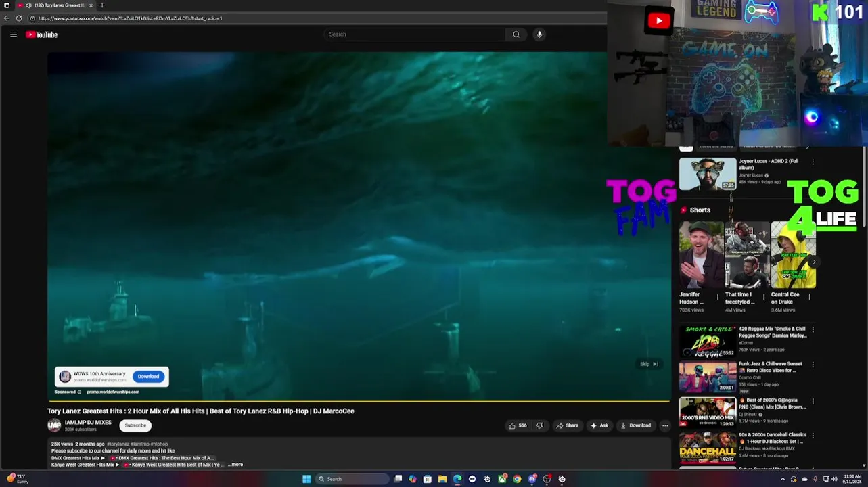This screenshot has height=487, width=868.
Task: Open 420 Reggae Mix video thumbnail
Action: [x=708, y=342]
